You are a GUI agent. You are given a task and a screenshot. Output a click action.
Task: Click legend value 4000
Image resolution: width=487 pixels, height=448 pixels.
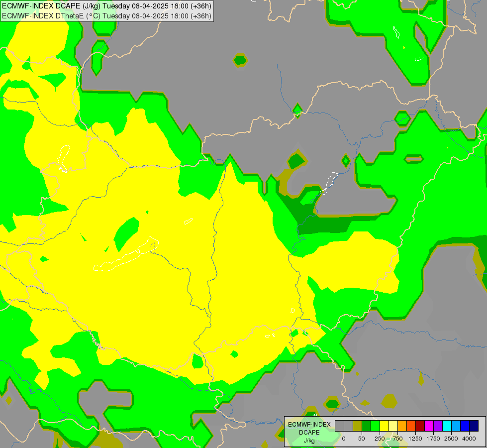(x=469, y=439)
